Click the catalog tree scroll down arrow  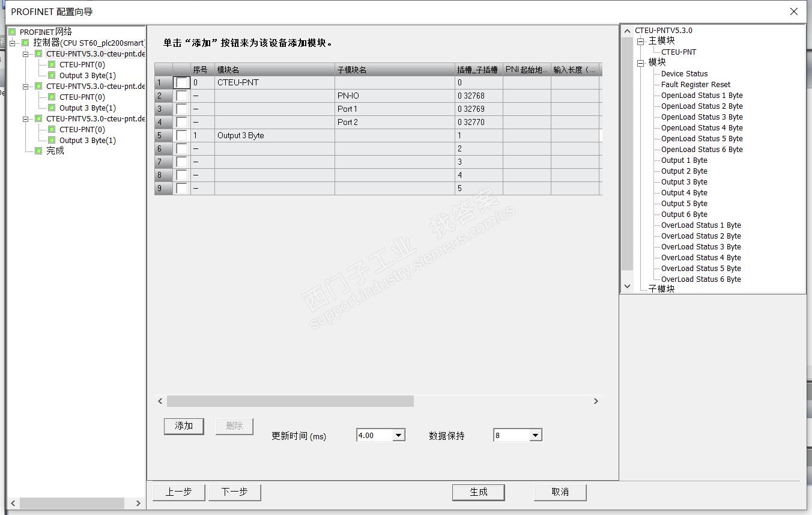coord(628,287)
